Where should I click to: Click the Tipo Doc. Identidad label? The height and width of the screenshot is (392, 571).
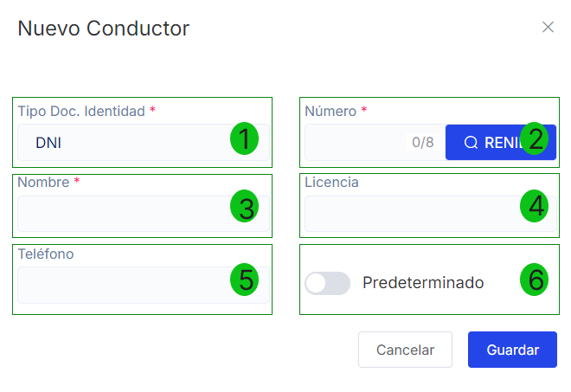coord(82,111)
